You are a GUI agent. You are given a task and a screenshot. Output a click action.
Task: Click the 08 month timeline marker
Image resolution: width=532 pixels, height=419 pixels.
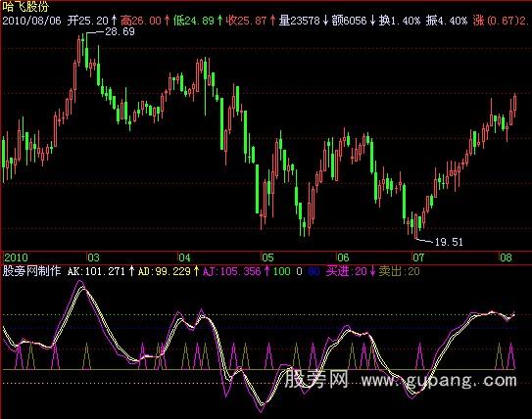(506, 257)
